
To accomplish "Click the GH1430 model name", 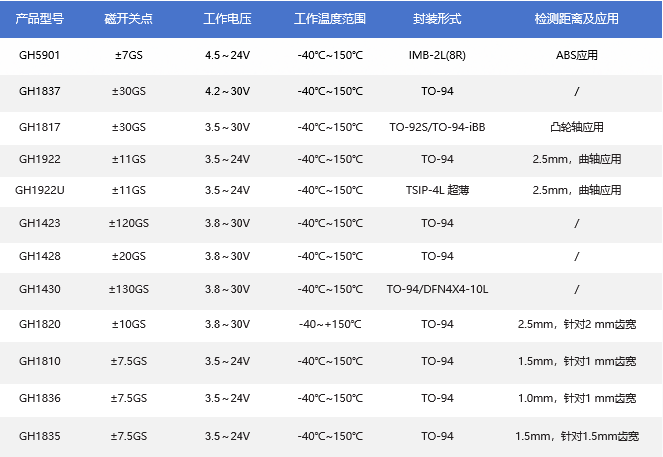I will pyautogui.click(x=39, y=289).
